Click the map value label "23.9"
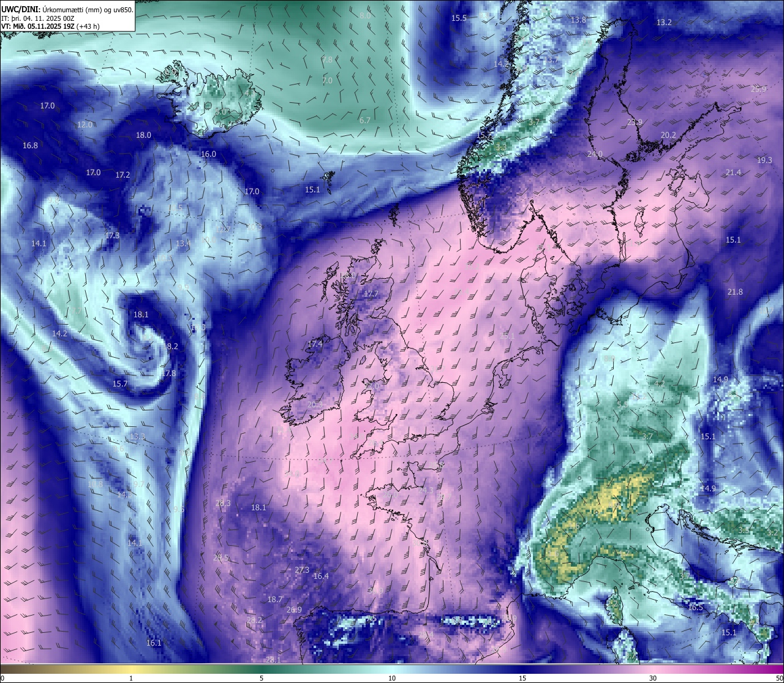Screen dimensions: 784x683 pyautogui.click(x=635, y=123)
